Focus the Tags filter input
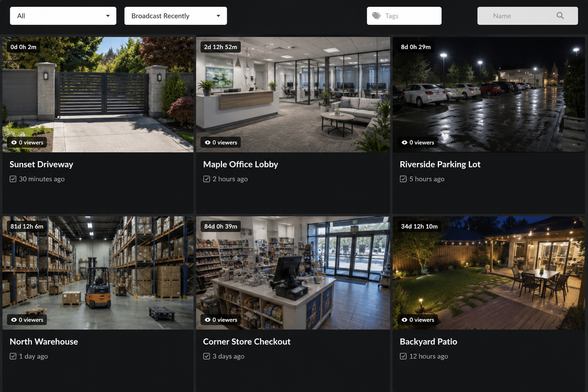Viewport: 588px width, 392px height. [404, 16]
